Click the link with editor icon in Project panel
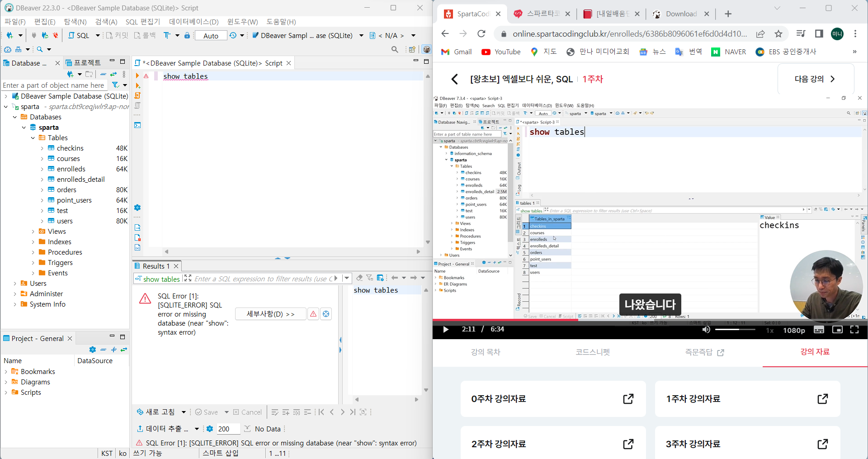This screenshot has height=459, width=868. point(124,350)
